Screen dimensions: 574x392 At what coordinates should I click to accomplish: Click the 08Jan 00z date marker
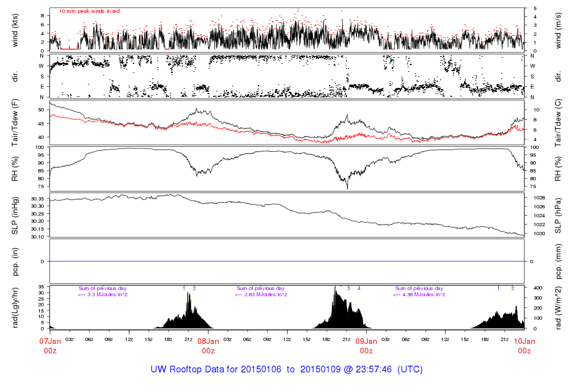(208, 346)
